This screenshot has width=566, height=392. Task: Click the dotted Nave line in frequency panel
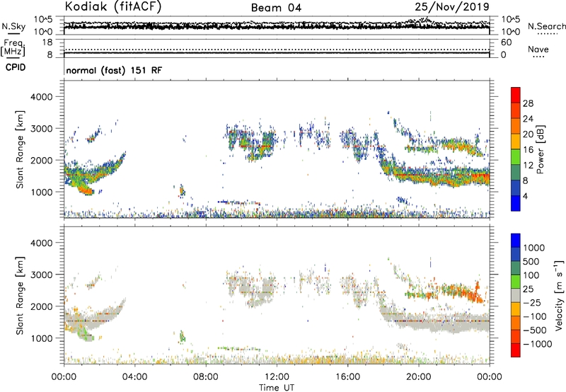(x=277, y=50)
